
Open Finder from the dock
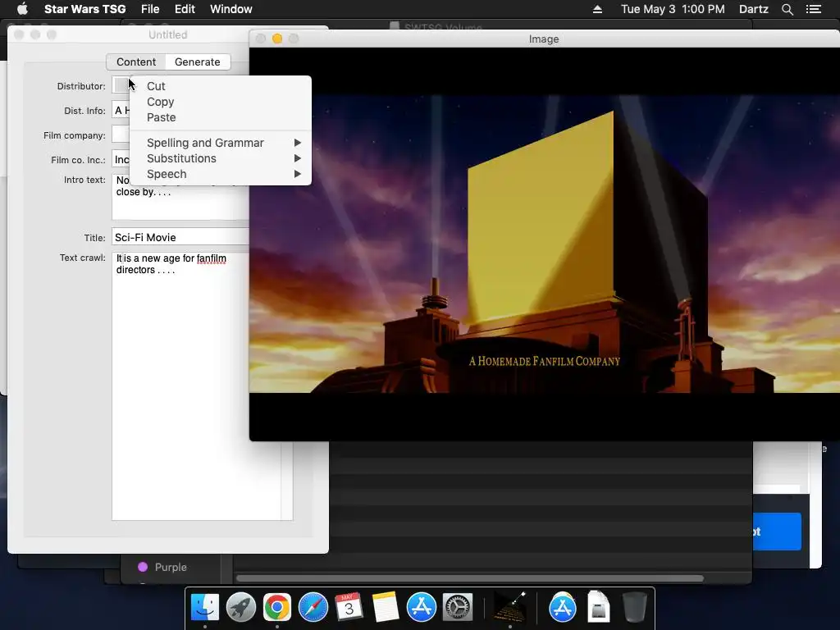[x=204, y=608]
